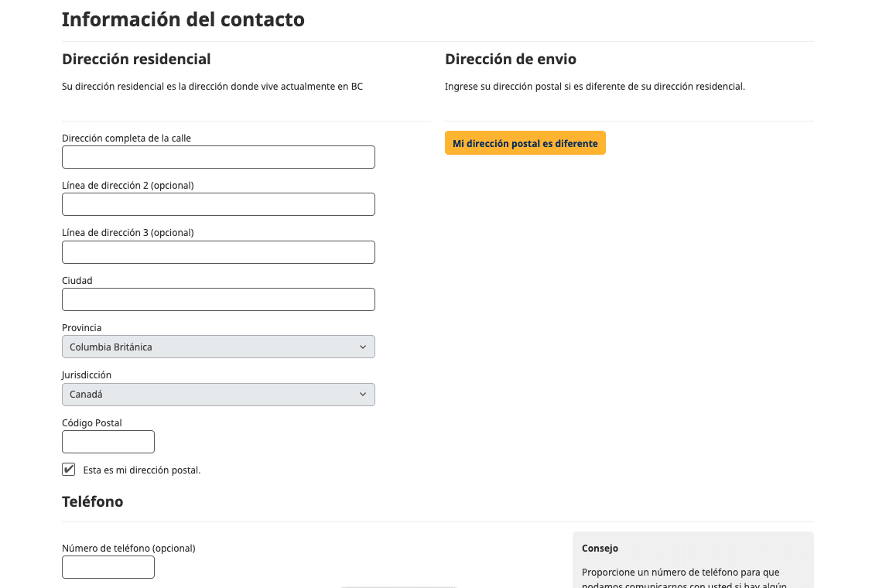Expand the Jurisdicción dropdown showing Canadá
This screenshot has width=879, height=588.
point(218,395)
